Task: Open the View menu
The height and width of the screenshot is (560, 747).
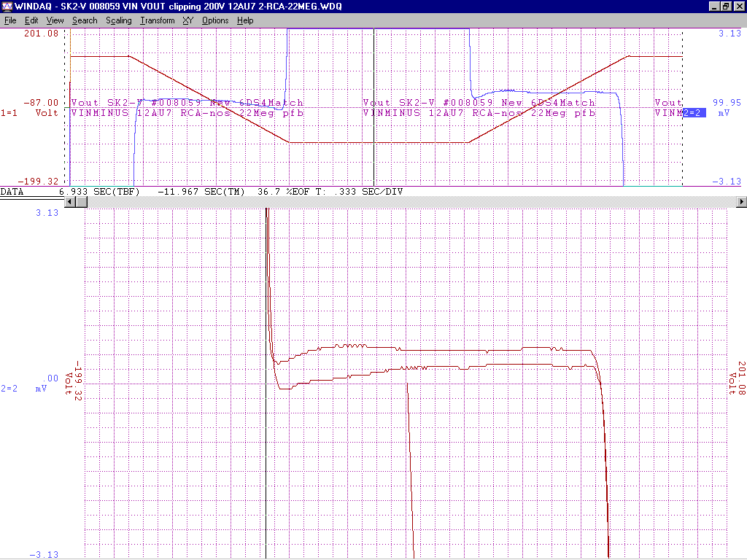Action: pyautogui.click(x=55, y=20)
